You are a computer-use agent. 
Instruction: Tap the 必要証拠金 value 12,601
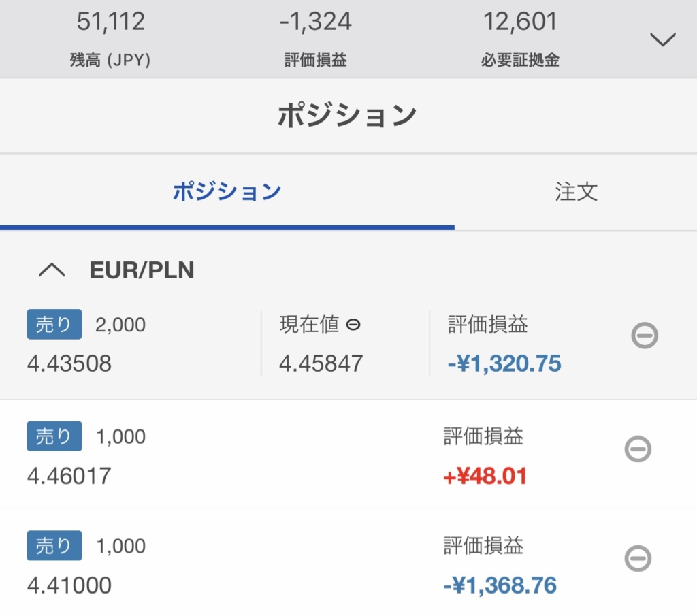(x=520, y=21)
